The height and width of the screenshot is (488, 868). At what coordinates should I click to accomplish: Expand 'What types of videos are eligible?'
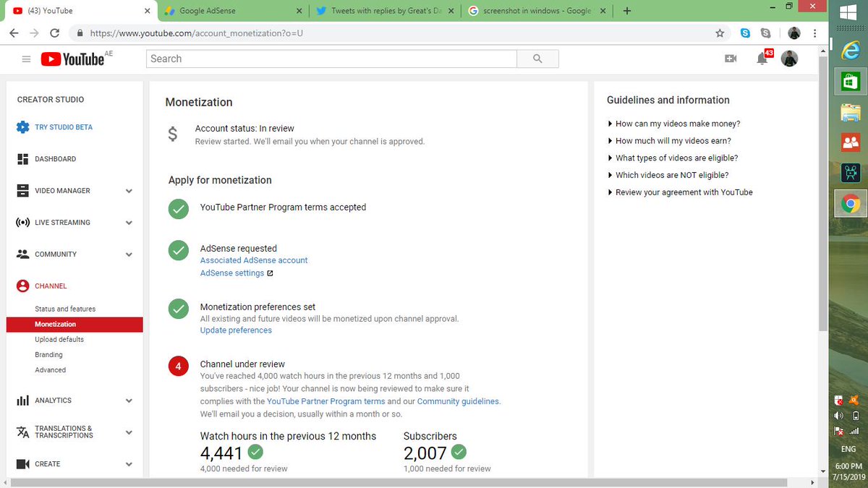[673, 158]
